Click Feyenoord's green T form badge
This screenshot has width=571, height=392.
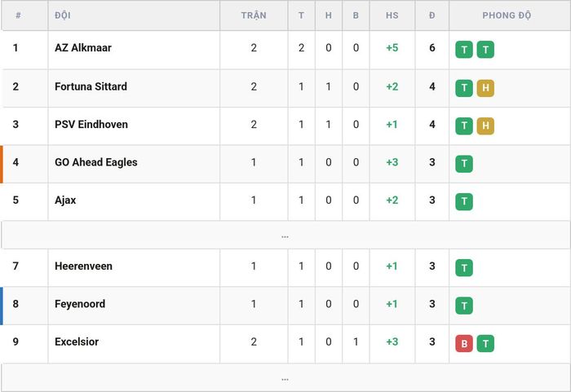click(464, 306)
